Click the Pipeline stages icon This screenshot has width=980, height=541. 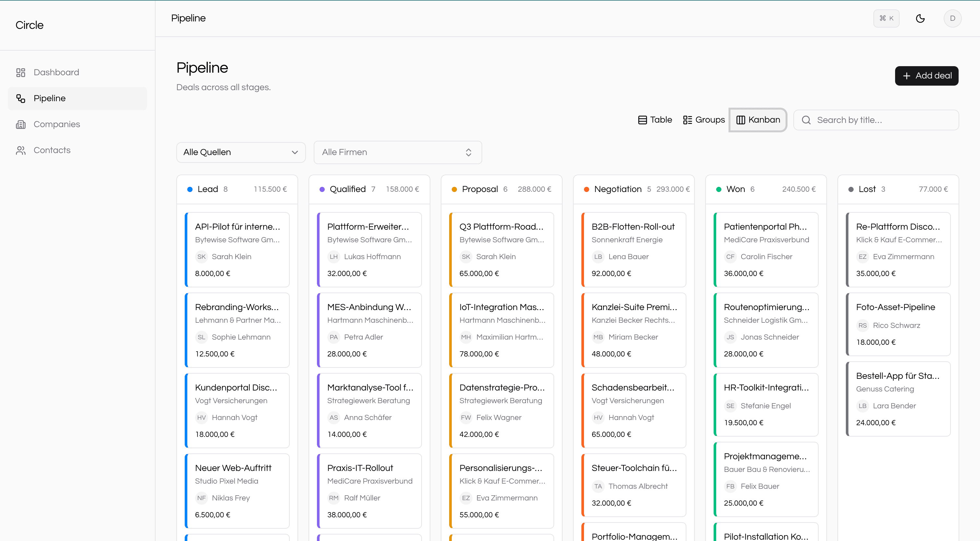(x=20, y=98)
